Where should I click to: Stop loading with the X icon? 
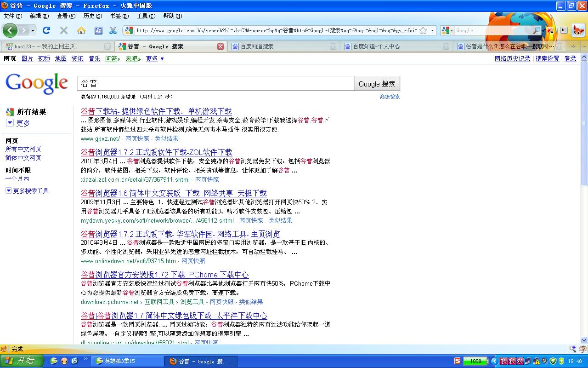[64, 30]
